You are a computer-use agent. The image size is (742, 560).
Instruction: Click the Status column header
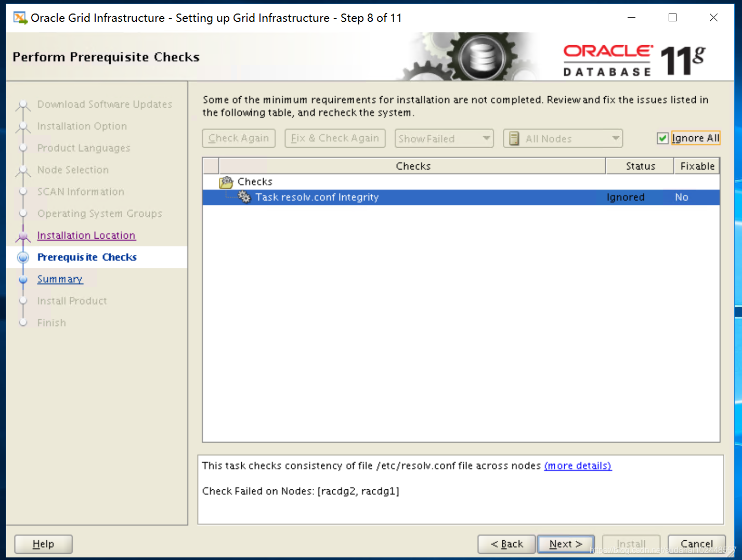click(640, 166)
